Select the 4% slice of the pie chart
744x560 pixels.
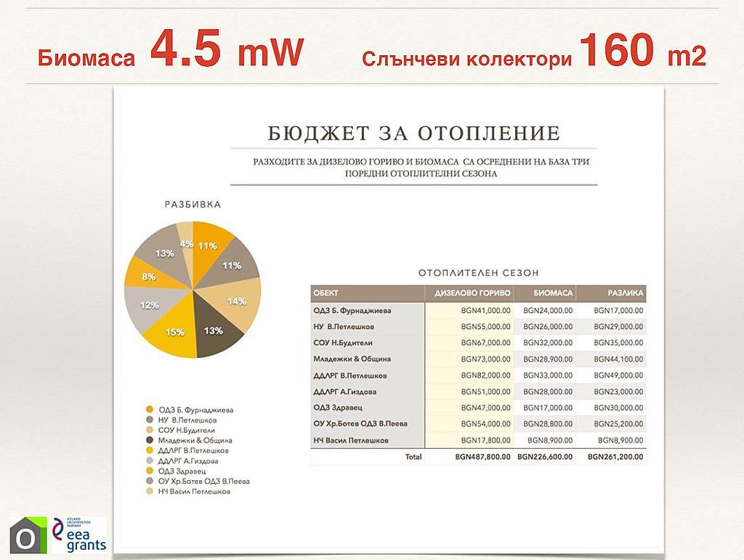185,244
